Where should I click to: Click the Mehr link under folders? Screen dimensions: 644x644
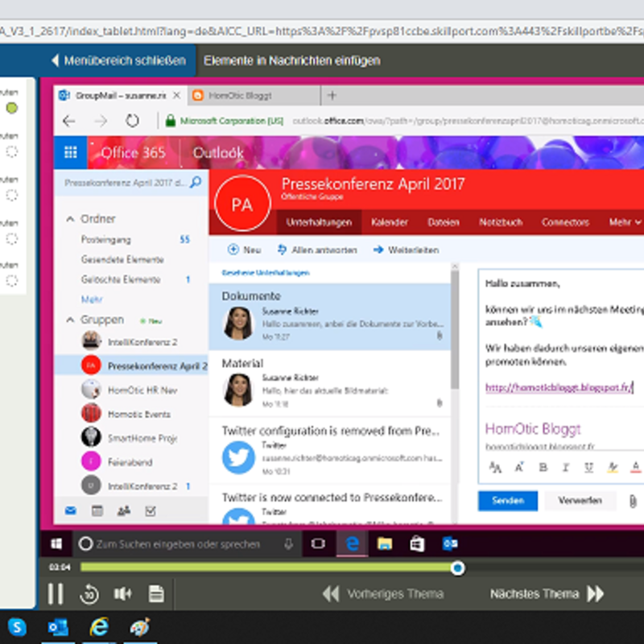(92, 299)
